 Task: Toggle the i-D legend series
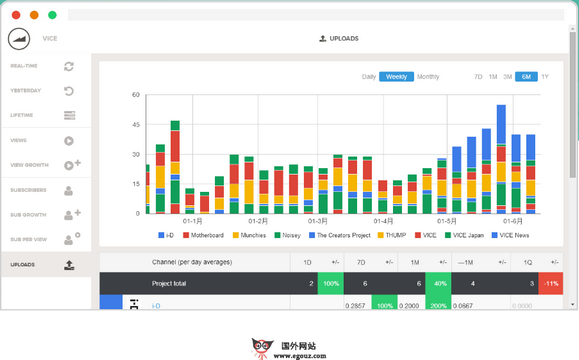[166, 235]
